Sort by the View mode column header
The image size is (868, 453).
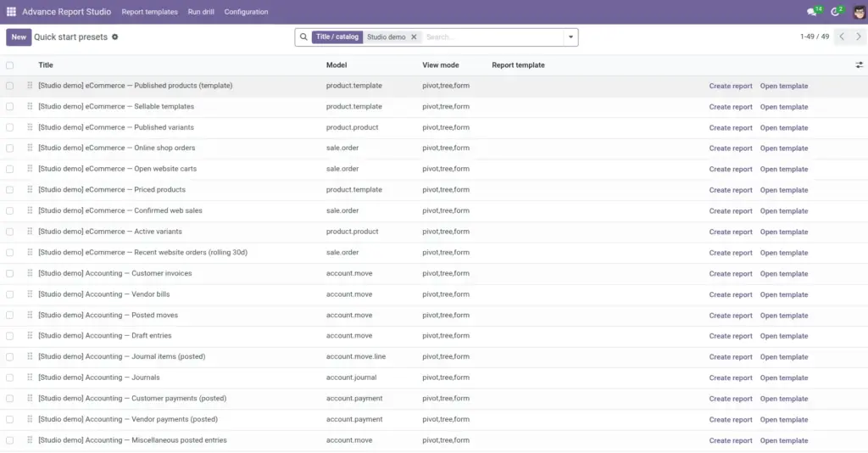click(441, 65)
